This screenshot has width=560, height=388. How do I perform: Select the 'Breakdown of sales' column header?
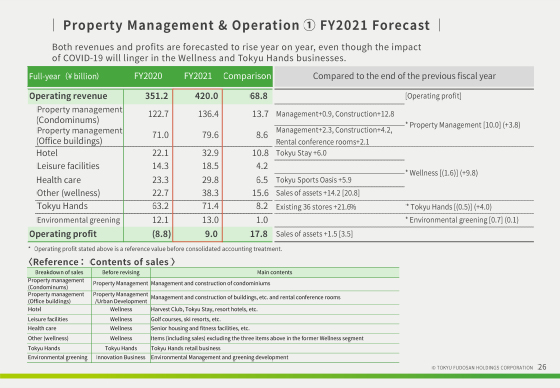[59, 272]
